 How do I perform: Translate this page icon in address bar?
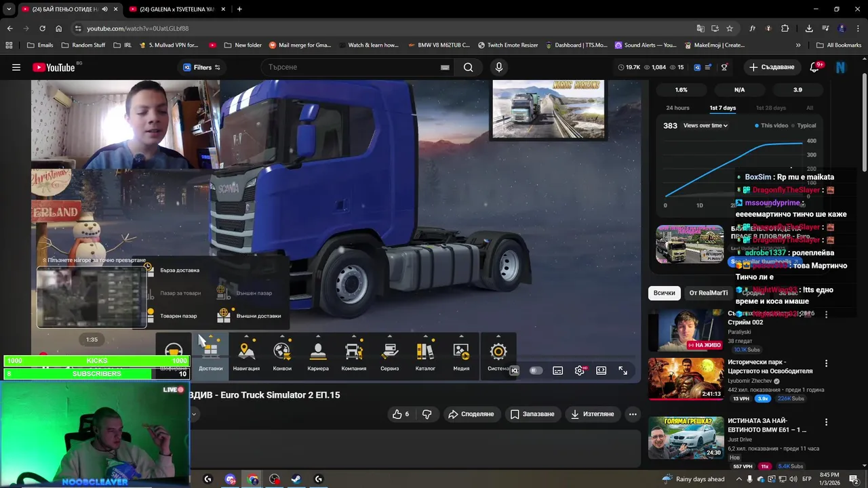701,28
